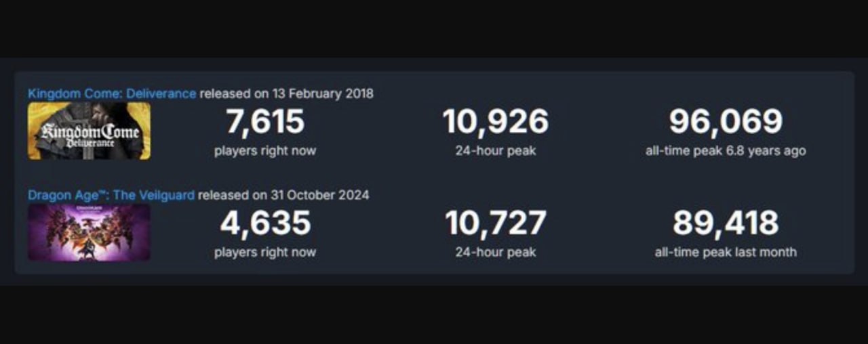This screenshot has width=868, height=344.
Task: Click "24-hour peak" label under 10,926
Action: [495, 151]
